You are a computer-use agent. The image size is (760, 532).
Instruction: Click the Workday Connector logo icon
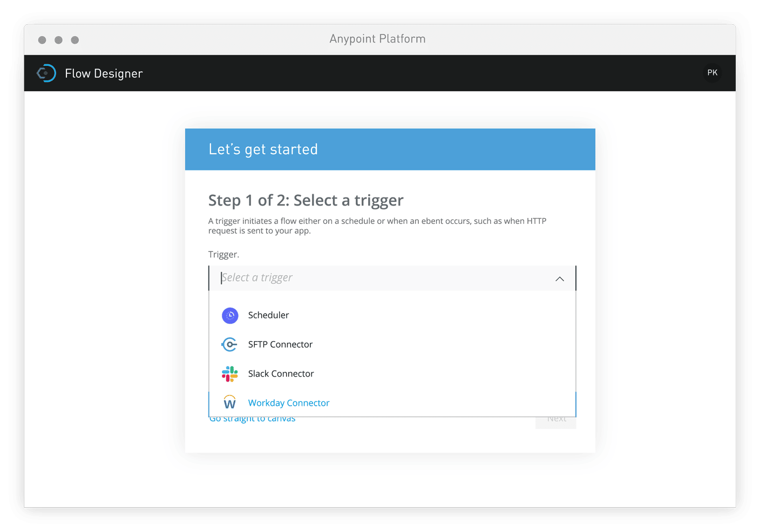(x=230, y=403)
